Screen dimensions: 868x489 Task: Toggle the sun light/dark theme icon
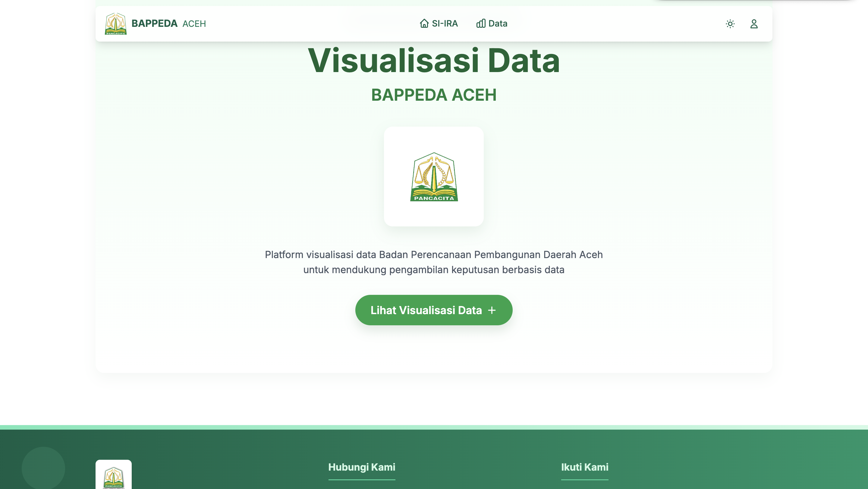(730, 24)
